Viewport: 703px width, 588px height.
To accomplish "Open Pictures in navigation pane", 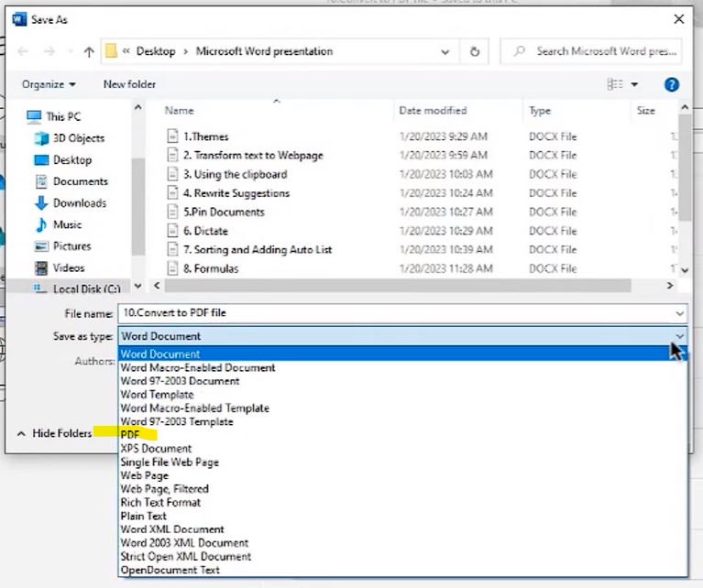I will click(x=62, y=245).
